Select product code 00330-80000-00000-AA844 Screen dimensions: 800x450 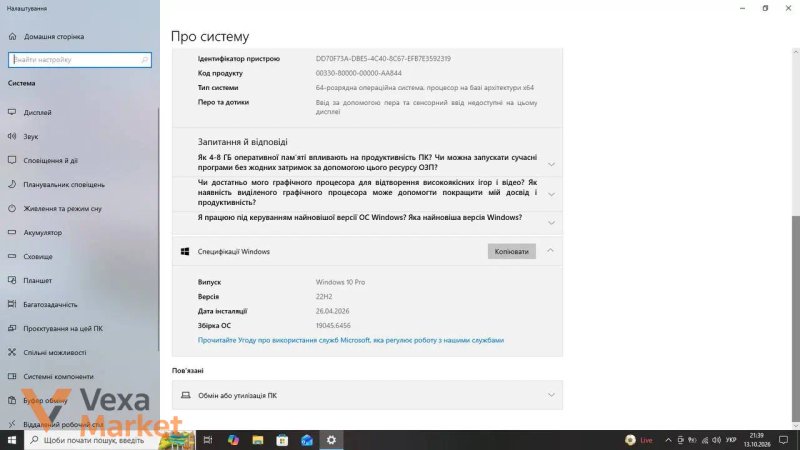[358, 73]
